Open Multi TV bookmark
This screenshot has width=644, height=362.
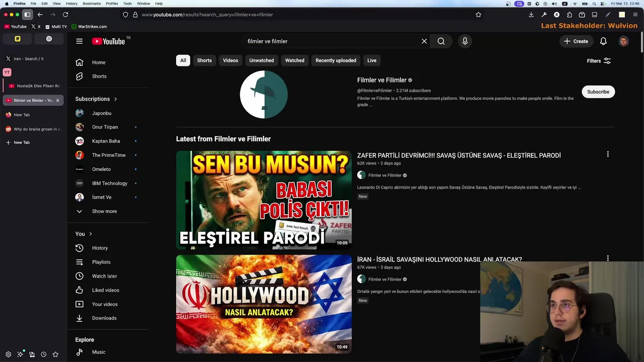click(56, 27)
